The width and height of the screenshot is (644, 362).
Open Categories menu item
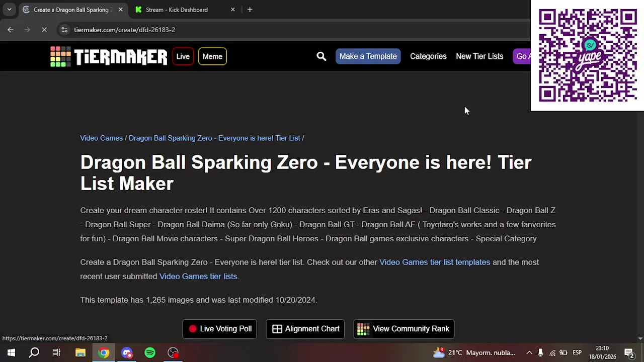[428, 56]
